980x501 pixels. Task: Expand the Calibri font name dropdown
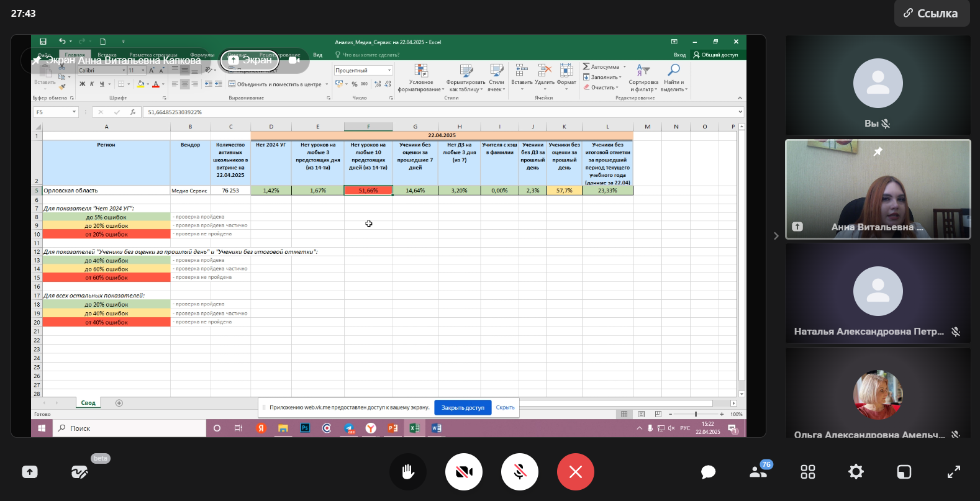tap(124, 71)
